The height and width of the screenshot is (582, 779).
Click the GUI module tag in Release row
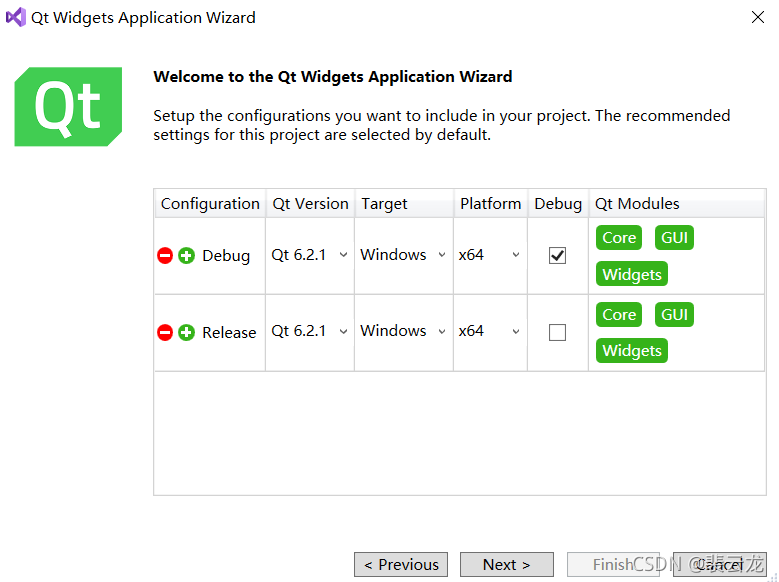[x=674, y=315]
